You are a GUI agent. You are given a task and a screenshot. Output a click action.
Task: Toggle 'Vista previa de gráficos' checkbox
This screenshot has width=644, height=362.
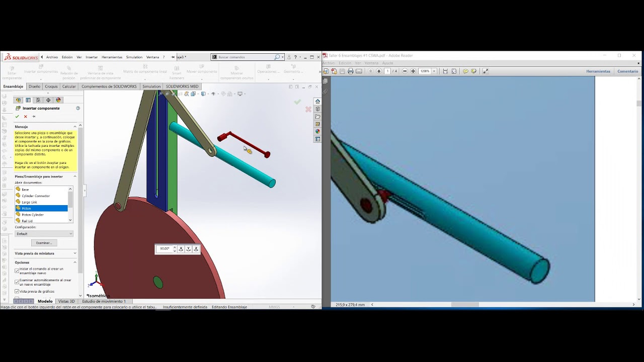[17, 292]
